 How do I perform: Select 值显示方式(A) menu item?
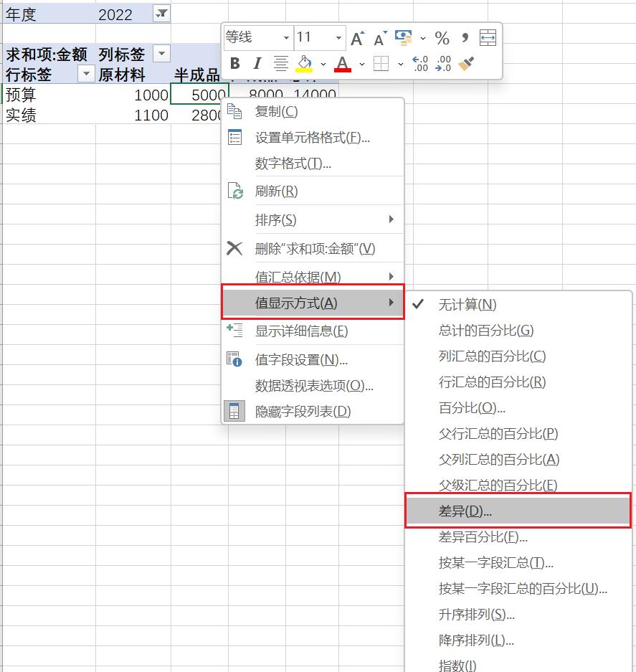313,303
